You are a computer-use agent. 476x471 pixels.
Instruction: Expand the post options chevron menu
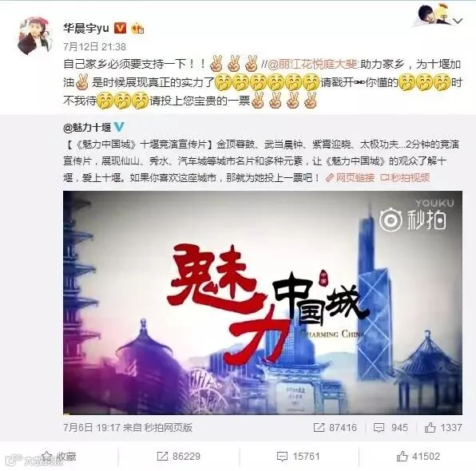click(x=458, y=21)
